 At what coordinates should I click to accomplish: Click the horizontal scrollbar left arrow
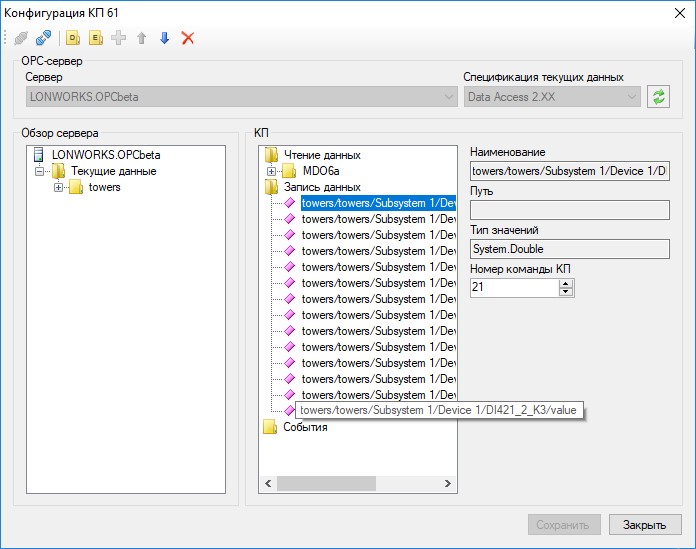268,483
